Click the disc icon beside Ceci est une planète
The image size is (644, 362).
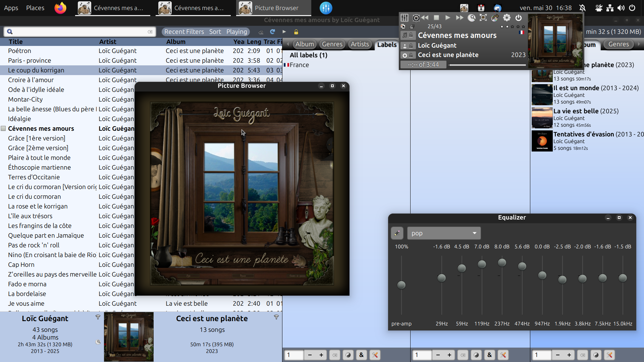(x=405, y=55)
